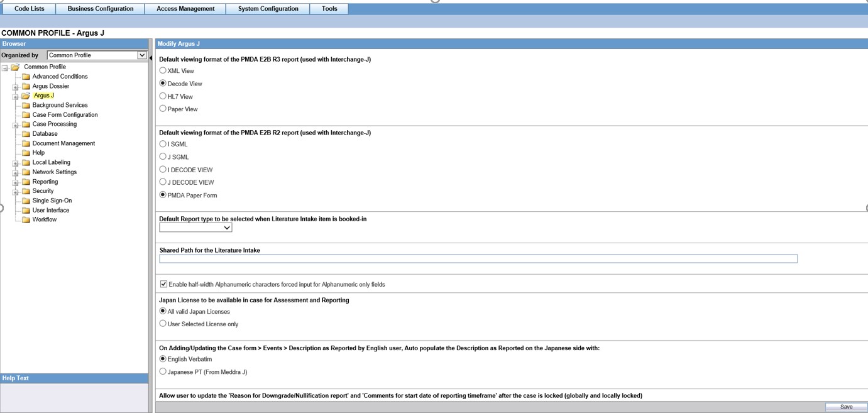Screen dimensions: 868x413
Task: Click the Single Sign-On folder icon
Action: [x=26, y=201]
